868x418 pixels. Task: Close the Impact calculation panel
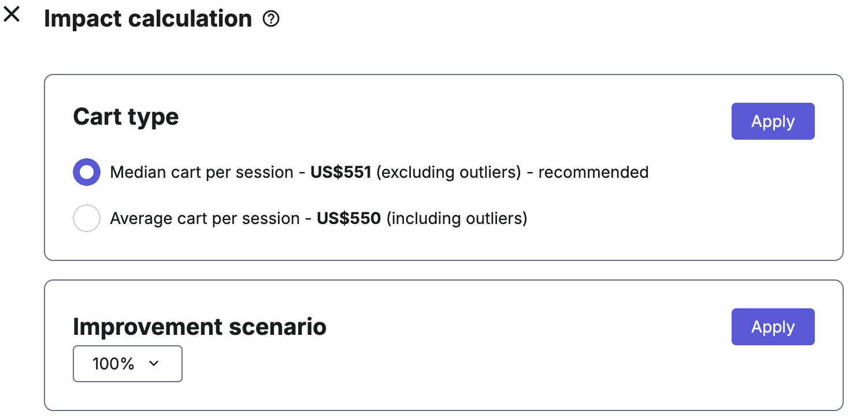point(12,14)
